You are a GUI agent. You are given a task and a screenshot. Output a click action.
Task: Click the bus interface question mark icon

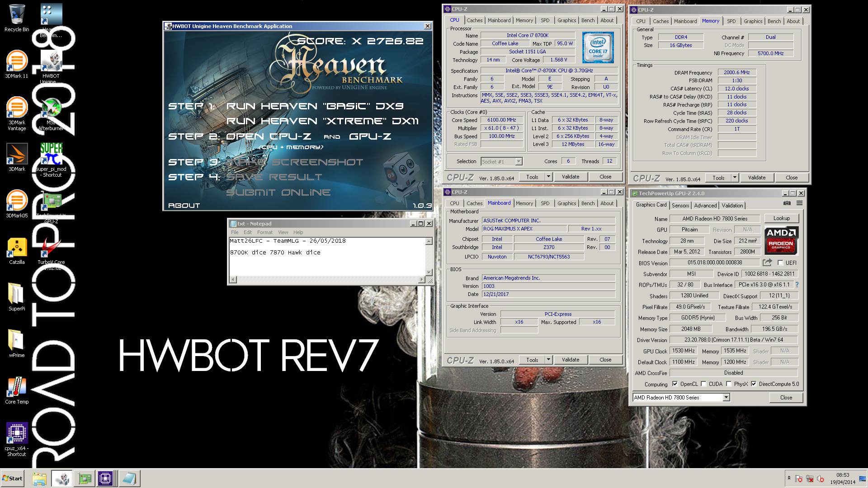point(797,285)
